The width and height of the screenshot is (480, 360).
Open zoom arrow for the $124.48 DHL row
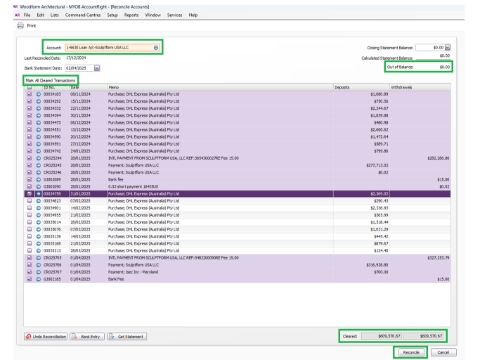click(38, 251)
